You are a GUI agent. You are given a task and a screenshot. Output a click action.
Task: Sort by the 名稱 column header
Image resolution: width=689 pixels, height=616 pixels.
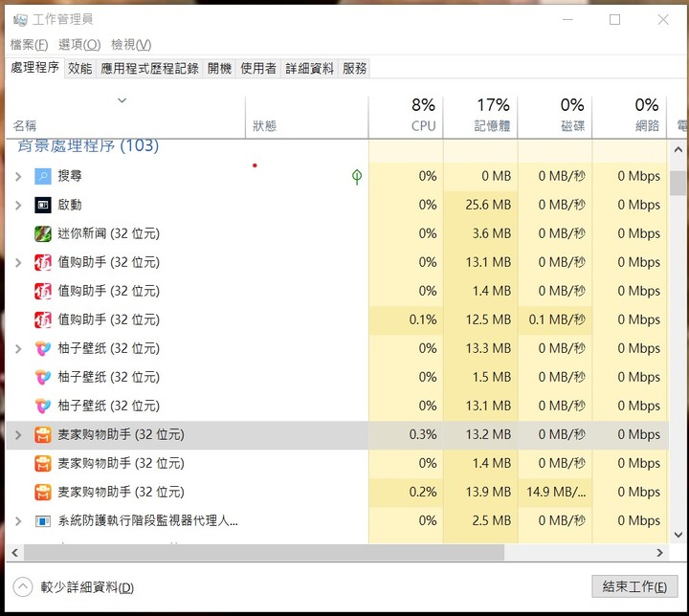(125, 117)
